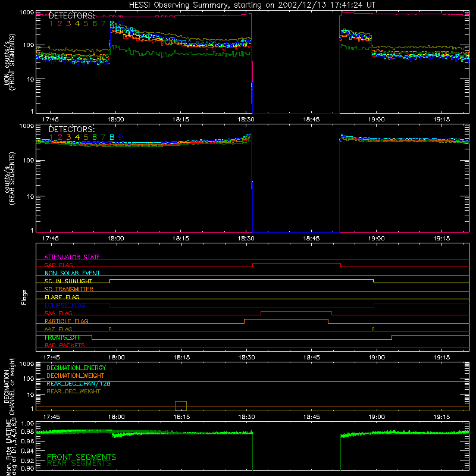The width and height of the screenshot is (476, 476).
Task: Select green detector 6 in rear segments legend
Action: [95, 137]
